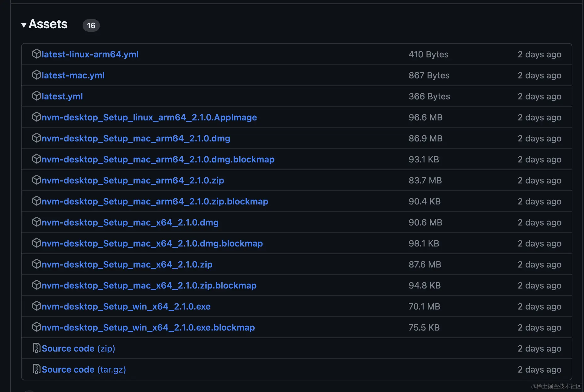This screenshot has height=392, width=584.
Task: Click the package icon beside mac_arm64_2.1.0.zip
Action: coord(37,180)
